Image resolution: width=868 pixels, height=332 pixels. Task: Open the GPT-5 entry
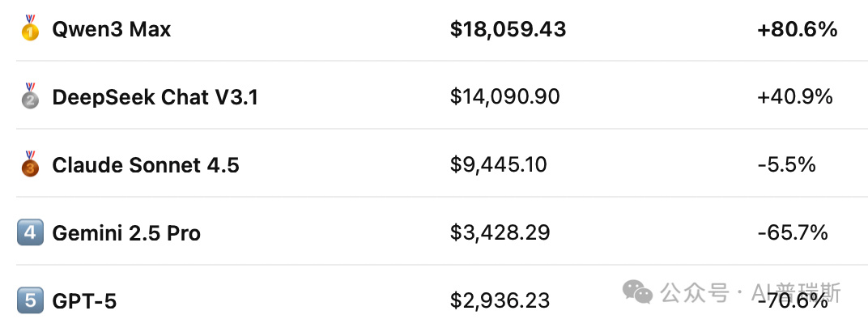pos(84,301)
